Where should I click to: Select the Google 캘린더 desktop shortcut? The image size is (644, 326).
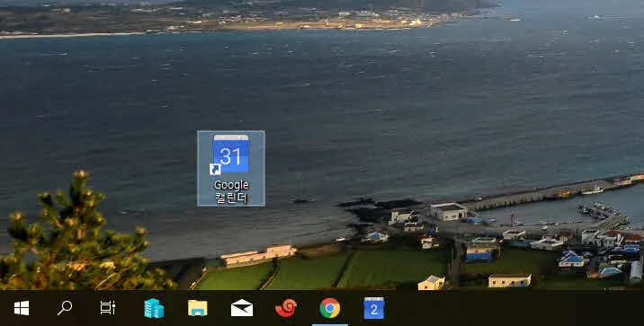[231, 168]
